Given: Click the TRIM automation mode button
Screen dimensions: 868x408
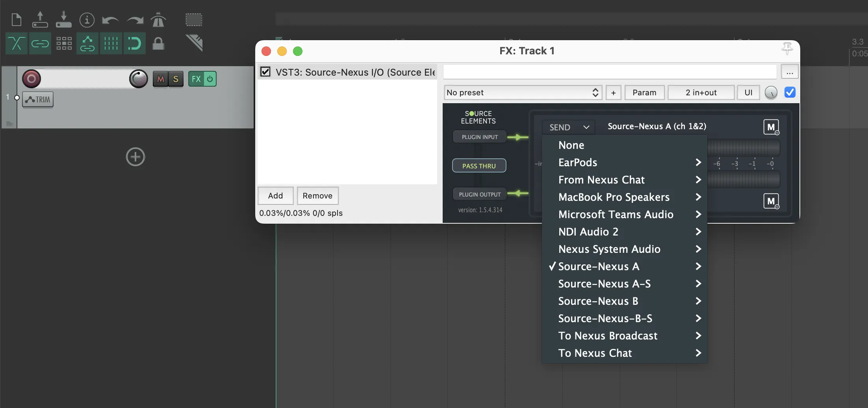Looking at the screenshot, I should point(38,99).
